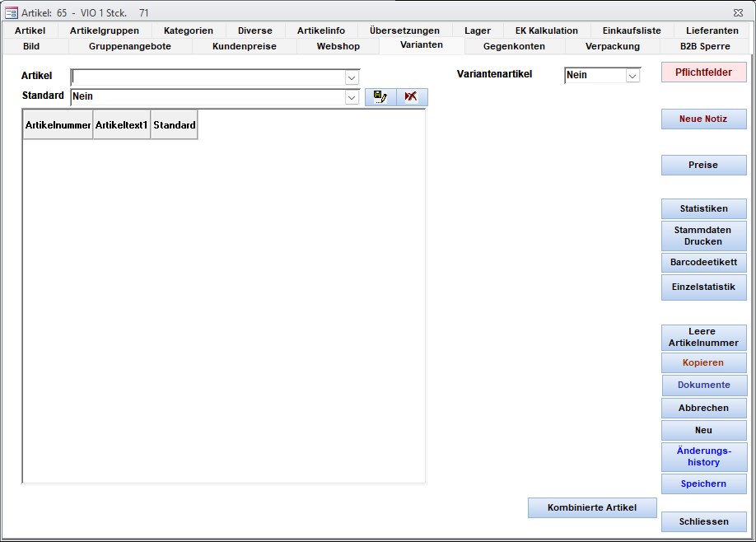Screen dimensions: 756x542
Task: Click the save variant icon button
Action: click(x=380, y=97)
